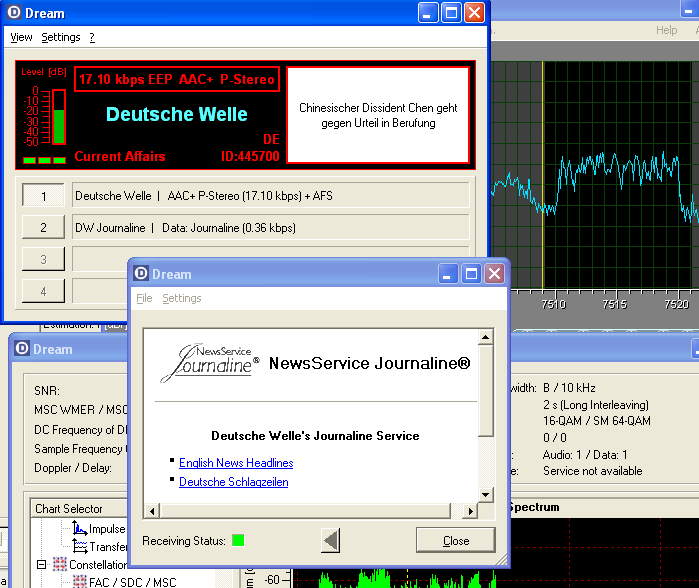Open Help menu in background window

click(x=666, y=30)
